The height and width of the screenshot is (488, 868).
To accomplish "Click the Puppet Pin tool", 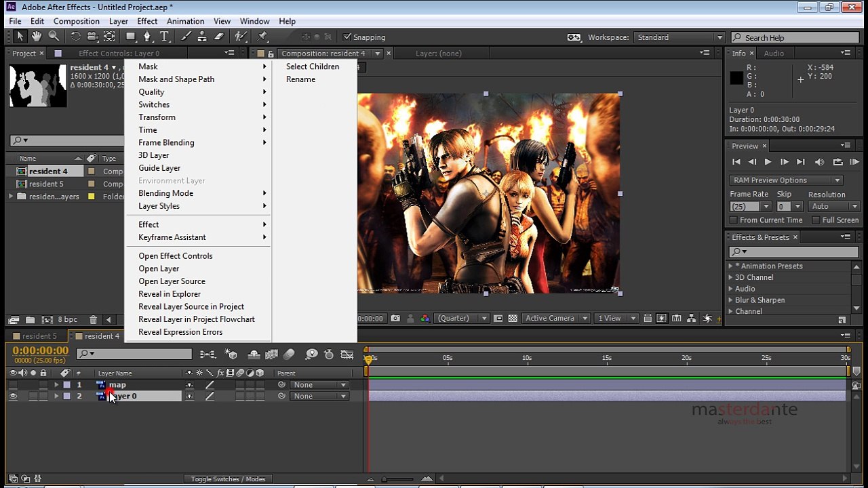I will coord(262,37).
